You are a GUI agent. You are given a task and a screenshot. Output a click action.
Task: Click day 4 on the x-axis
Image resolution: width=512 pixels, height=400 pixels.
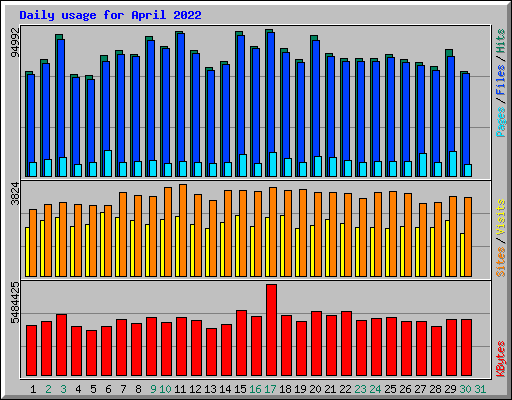tap(78, 389)
